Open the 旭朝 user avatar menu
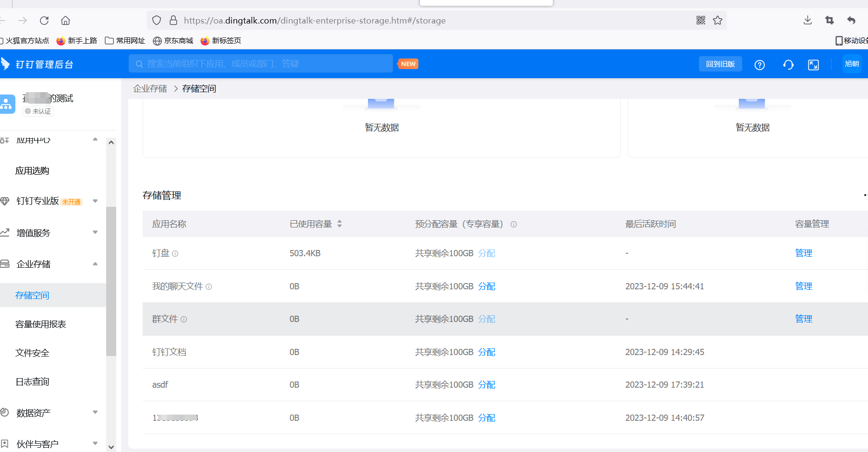Image resolution: width=868 pixels, height=452 pixels. tap(852, 64)
